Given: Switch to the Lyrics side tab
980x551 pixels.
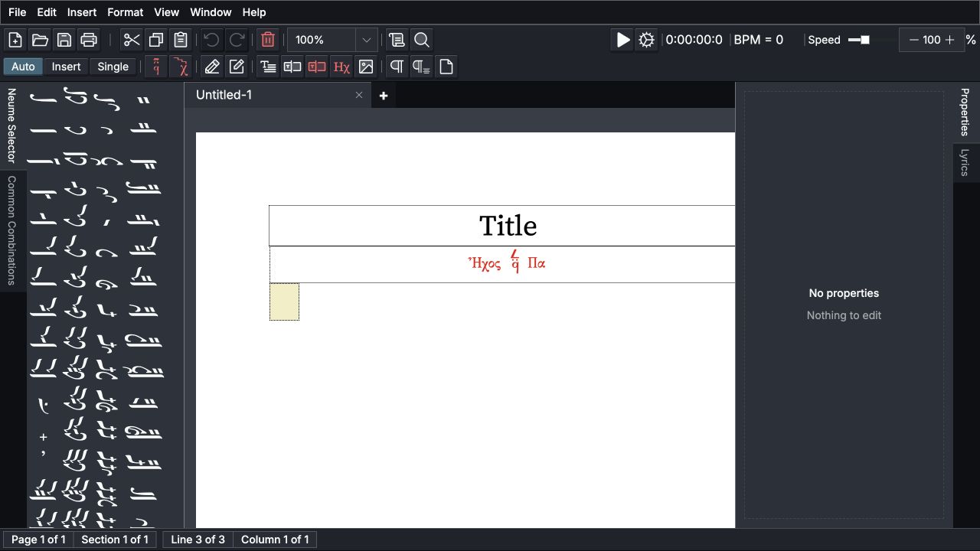Looking at the screenshot, I should pyautogui.click(x=965, y=163).
